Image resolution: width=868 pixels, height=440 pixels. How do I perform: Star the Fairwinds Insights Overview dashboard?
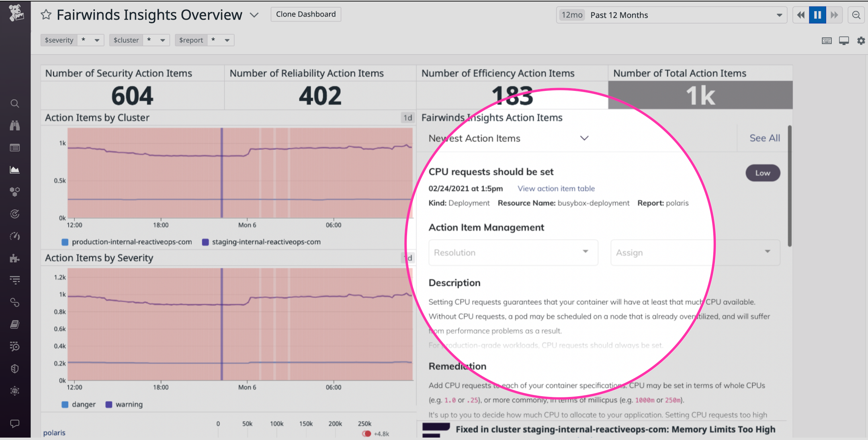pyautogui.click(x=46, y=14)
